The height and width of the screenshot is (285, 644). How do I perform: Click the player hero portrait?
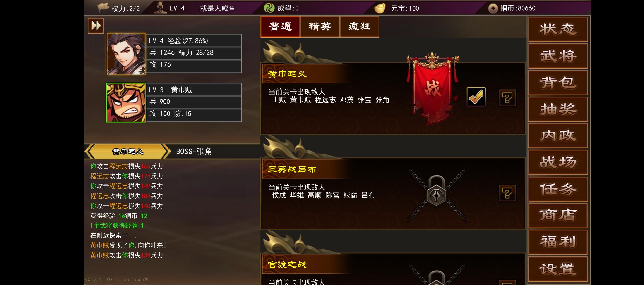tap(126, 54)
